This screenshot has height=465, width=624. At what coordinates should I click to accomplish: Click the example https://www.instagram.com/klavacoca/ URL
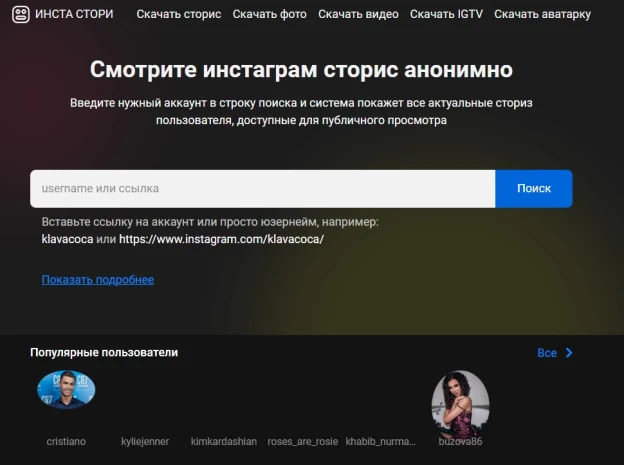tap(222, 239)
